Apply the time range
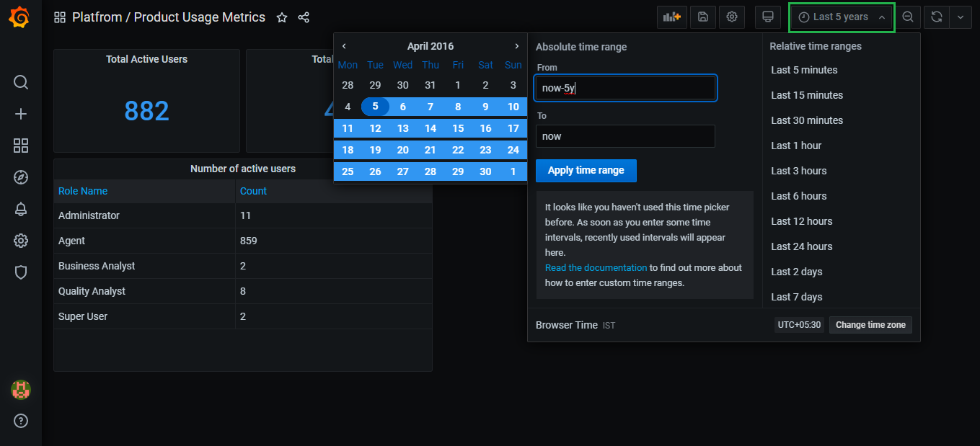Image resolution: width=980 pixels, height=446 pixels. 586,171
